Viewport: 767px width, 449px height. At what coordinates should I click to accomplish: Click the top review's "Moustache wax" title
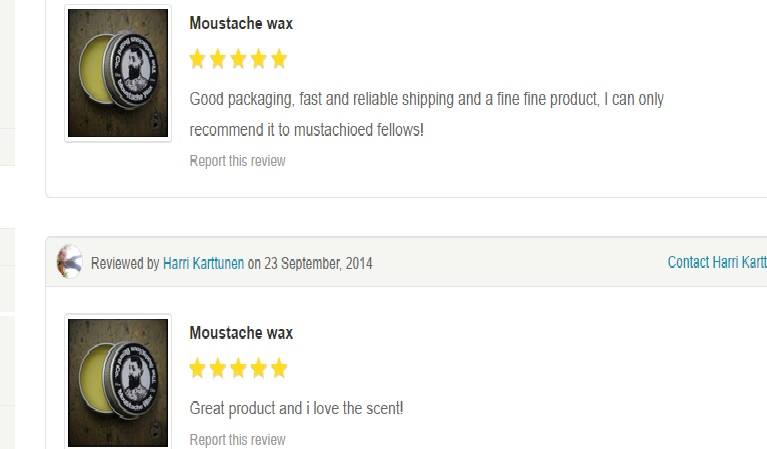241,23
